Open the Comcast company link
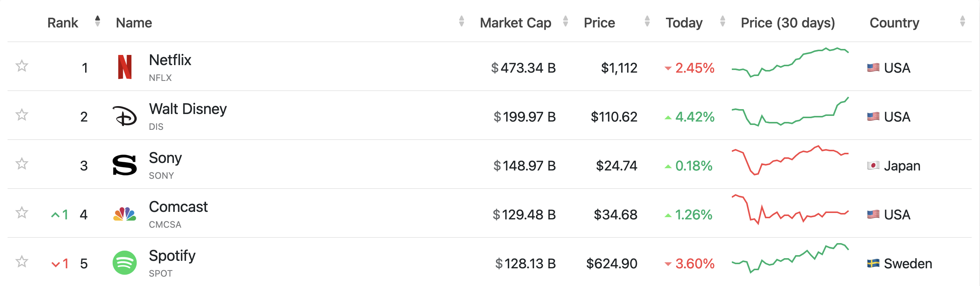Image resolution: width=980 pixels, height=286 pixels. pos(178,207)
